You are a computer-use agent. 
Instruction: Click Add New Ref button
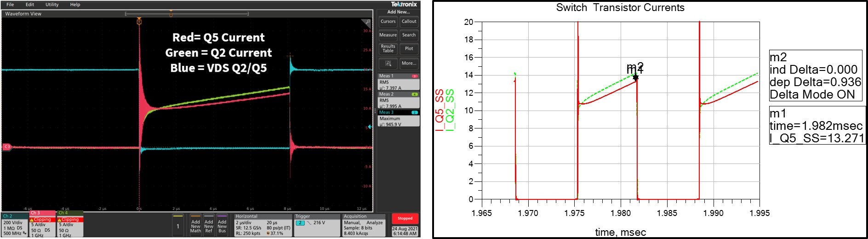click(209, 225)
